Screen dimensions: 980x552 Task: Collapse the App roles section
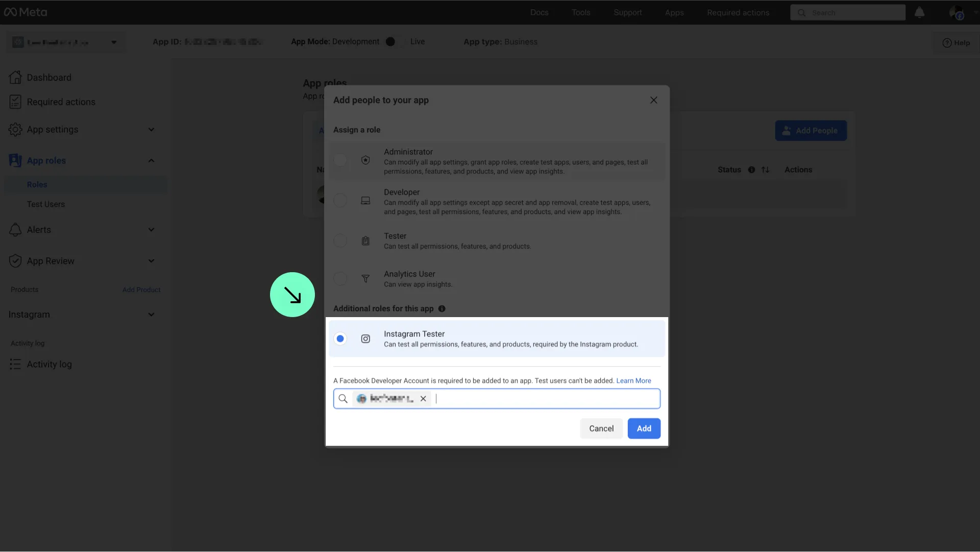pos(151,160)
